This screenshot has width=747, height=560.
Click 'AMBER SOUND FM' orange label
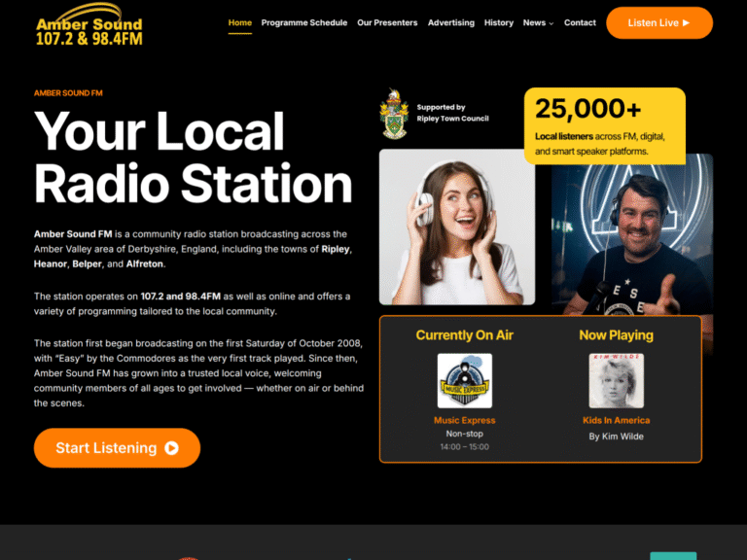coord(68,93)
